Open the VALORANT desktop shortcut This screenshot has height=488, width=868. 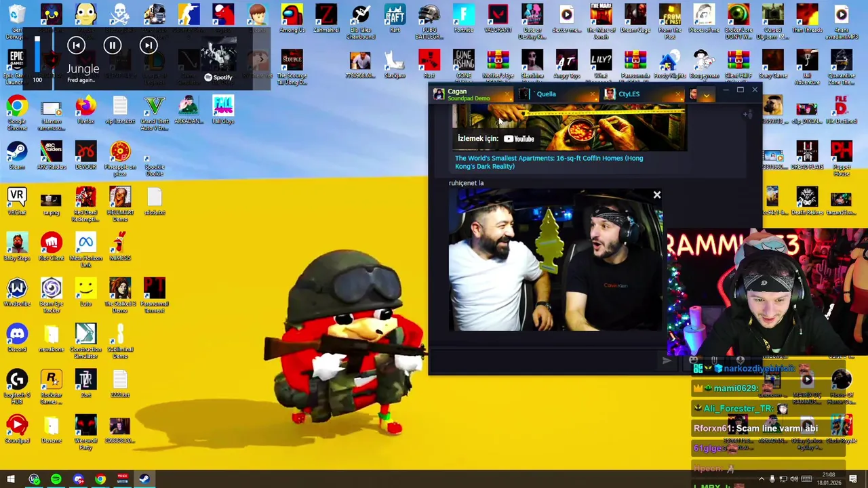(x=498, y=18)
